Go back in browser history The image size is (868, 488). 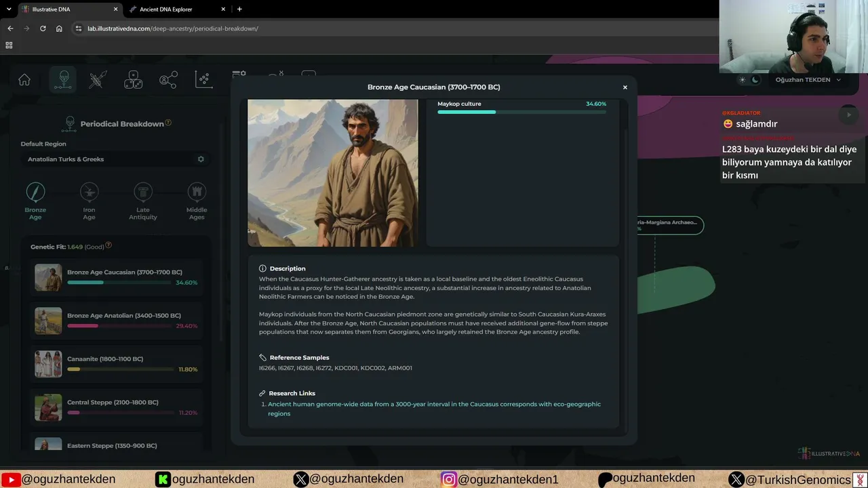point(10,28)
